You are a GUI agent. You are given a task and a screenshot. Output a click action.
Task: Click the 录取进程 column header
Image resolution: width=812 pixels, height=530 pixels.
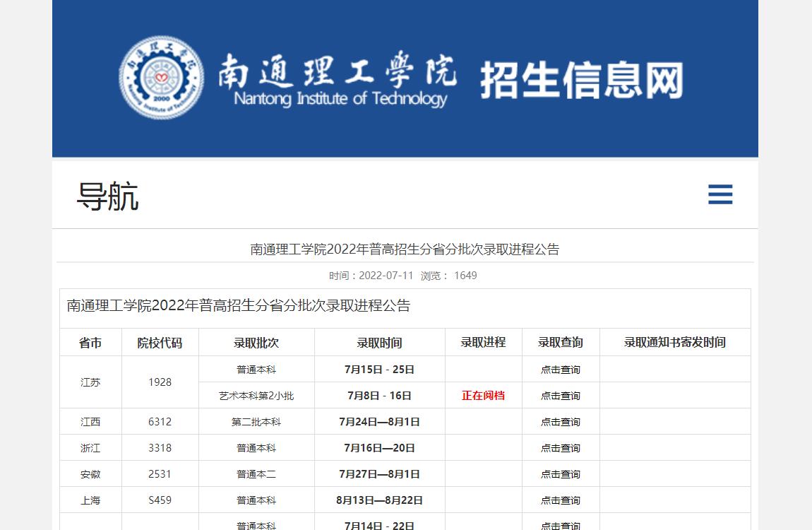point(483,343)
